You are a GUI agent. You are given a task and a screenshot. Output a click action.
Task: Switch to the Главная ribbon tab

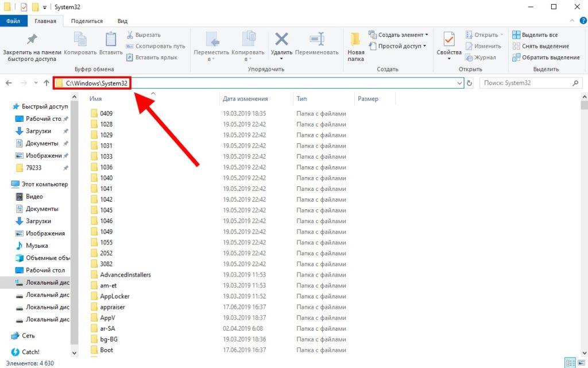[45, 21]
